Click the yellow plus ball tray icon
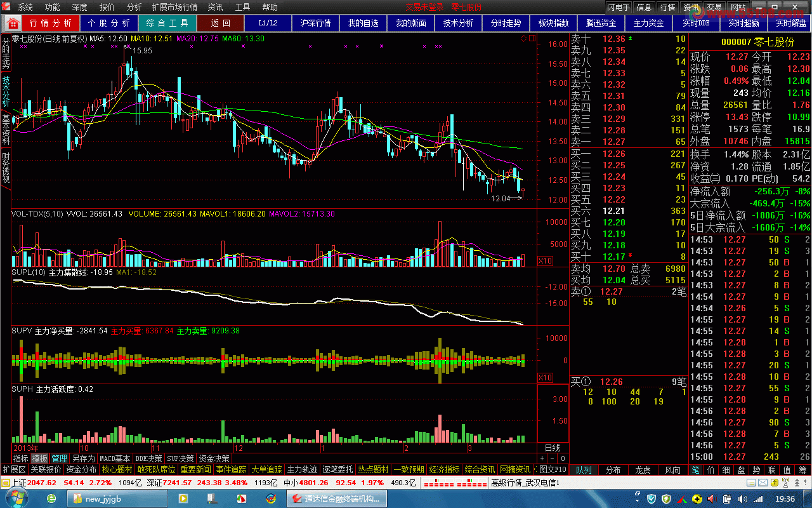Image resolution: width=812 pixels, height=508 pixels. (697, 498)
